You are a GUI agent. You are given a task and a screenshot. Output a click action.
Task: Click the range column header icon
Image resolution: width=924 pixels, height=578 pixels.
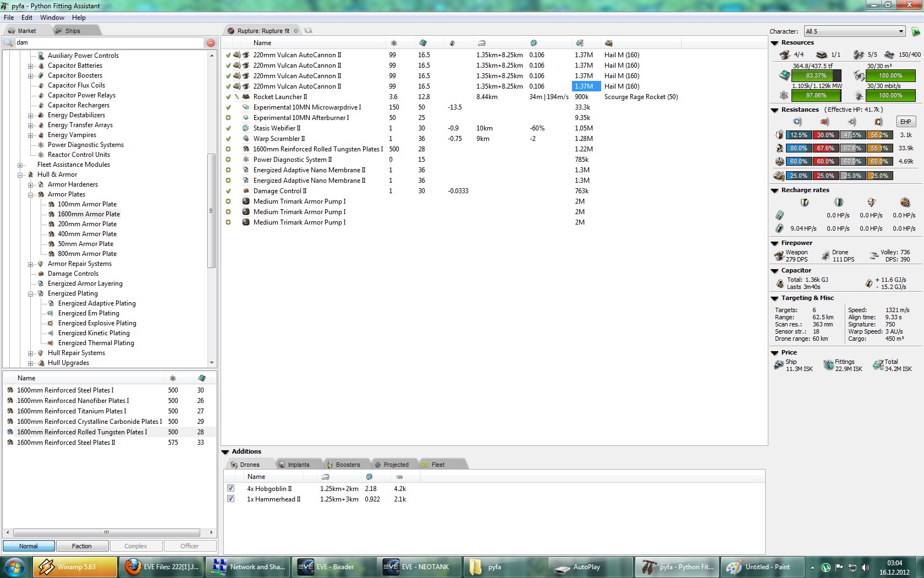(x=482, y=43)
